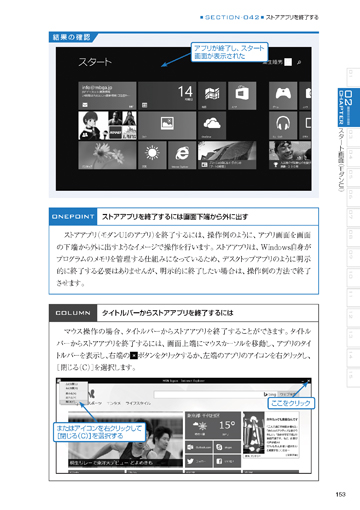
Task: Open the Music headphones tile
Action: point(283,125)
